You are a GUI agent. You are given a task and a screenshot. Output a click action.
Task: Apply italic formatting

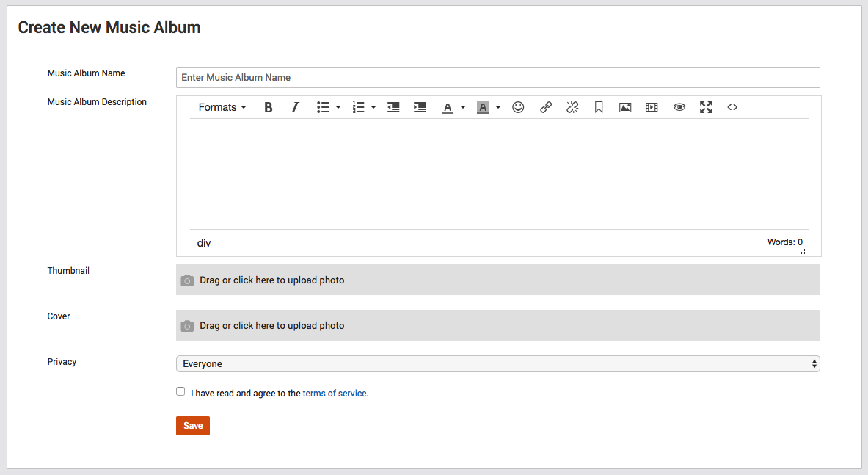[x=295, y=107]
